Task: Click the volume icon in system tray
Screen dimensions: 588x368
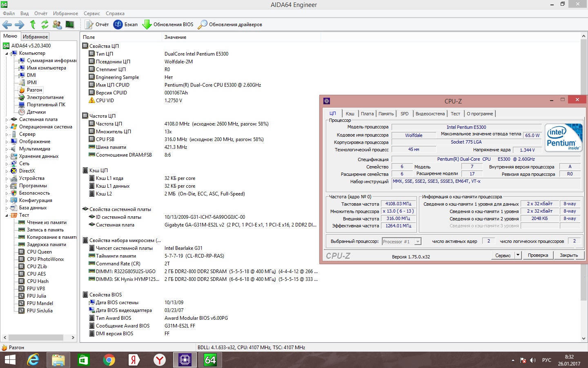Action: tap(532, 360)
